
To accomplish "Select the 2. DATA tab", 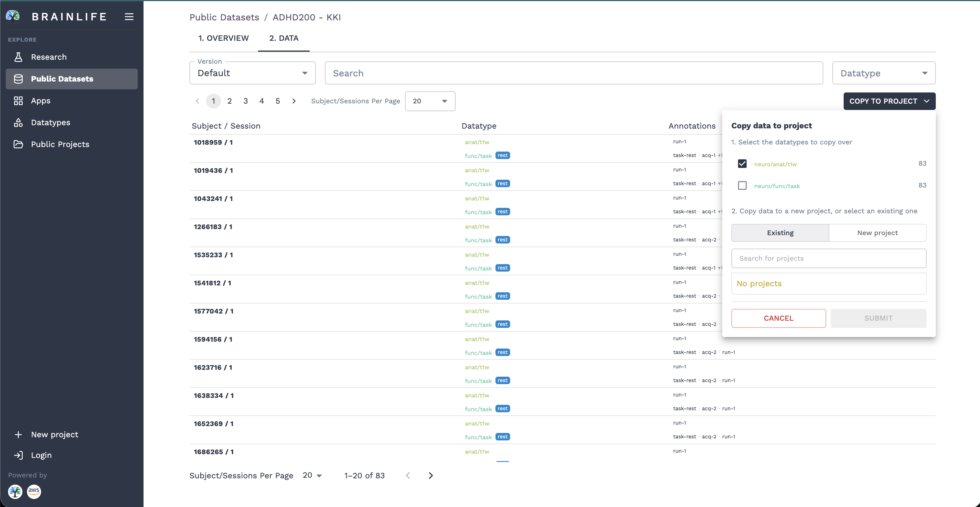I will [284, 38].
